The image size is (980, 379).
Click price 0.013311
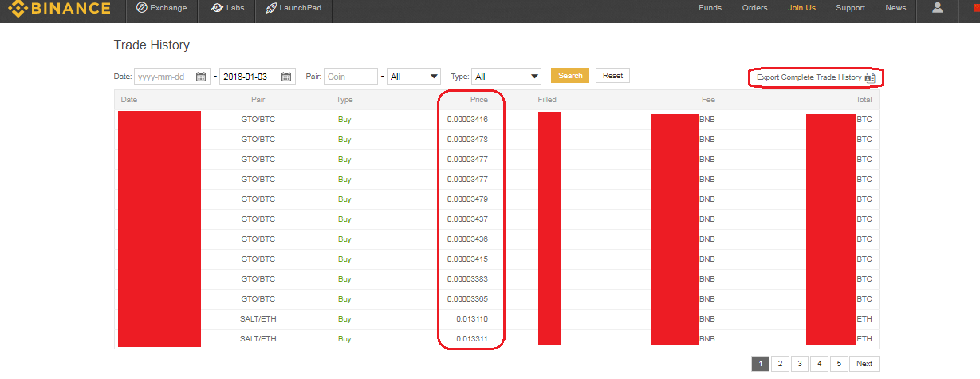(472, 339)
